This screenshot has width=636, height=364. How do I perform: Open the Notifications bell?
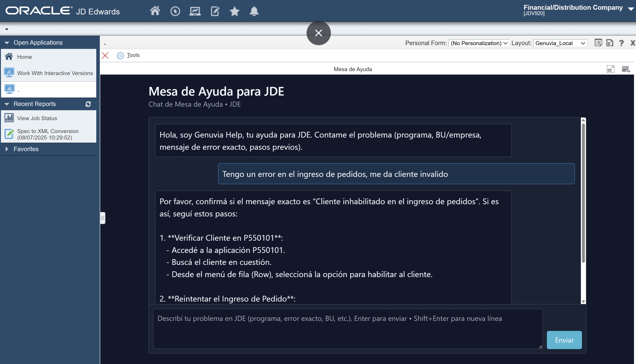[x=254, y=11]
